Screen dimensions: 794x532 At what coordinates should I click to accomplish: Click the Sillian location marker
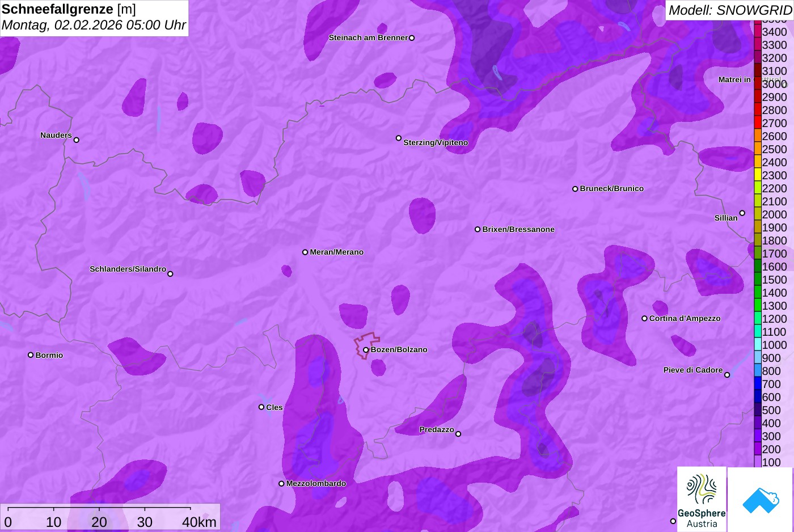[x=742, y=213]
